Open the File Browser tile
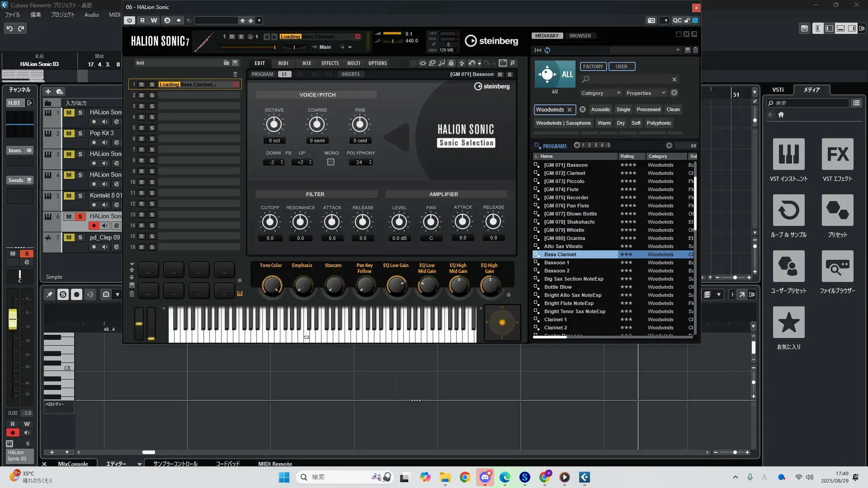The image size is (868, 488). coord(837,267)
